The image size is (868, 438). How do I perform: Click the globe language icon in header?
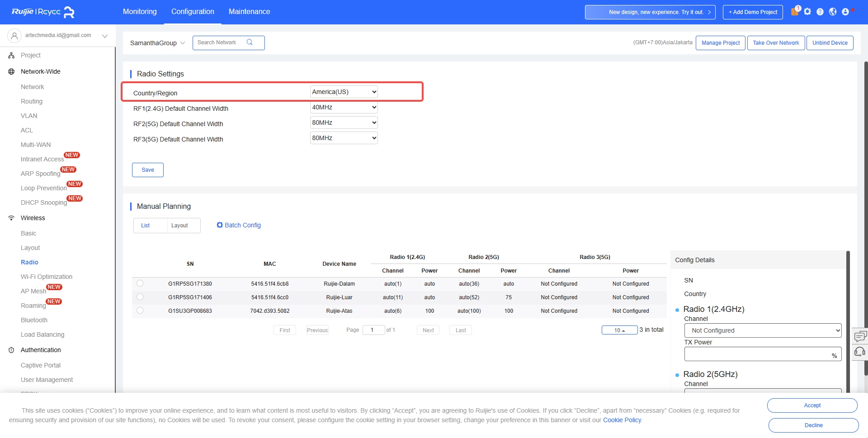pyautogui.click(x=833, y=12)
